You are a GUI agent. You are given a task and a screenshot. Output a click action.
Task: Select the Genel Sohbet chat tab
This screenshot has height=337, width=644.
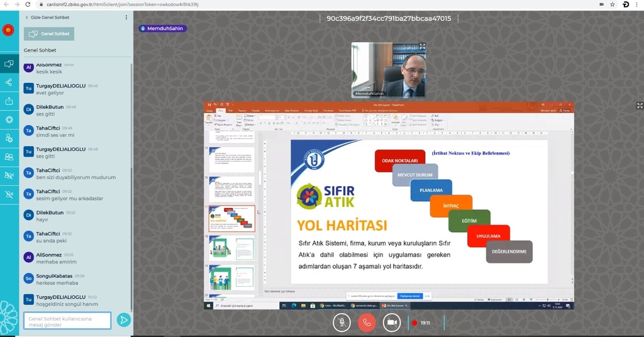click(x=49, y=34)
